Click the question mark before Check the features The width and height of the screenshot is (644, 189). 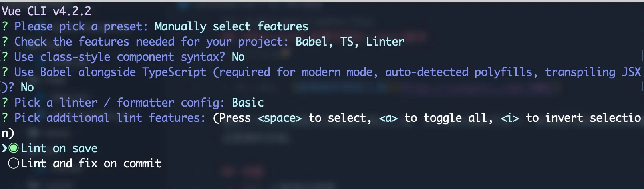tap(5, 42)
